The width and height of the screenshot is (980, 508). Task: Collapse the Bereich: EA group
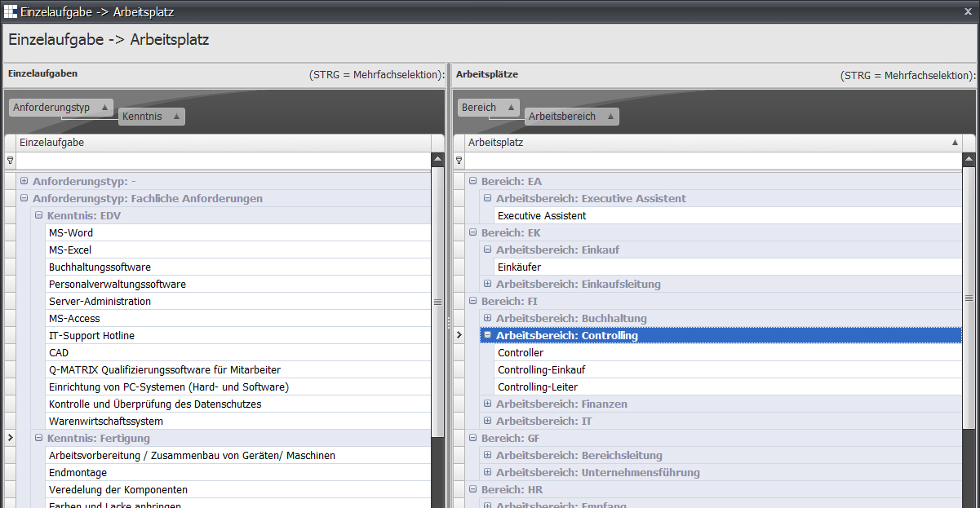pos(473,181)
